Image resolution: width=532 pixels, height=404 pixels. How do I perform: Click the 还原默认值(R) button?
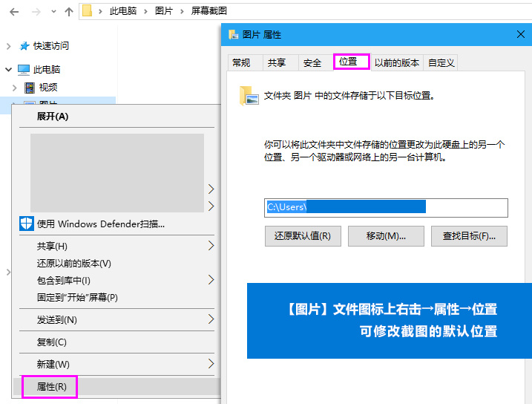click(x=303, y=236)
